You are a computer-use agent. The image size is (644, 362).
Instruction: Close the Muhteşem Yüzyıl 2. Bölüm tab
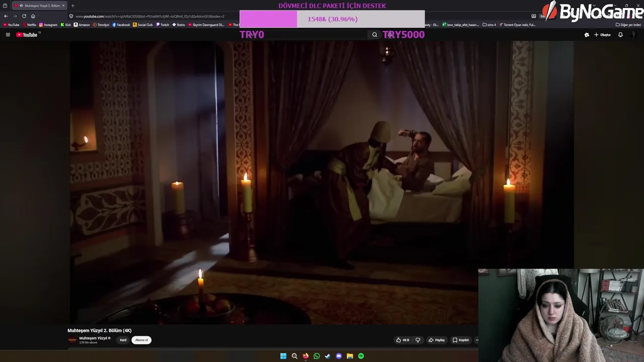coord(63,6)
